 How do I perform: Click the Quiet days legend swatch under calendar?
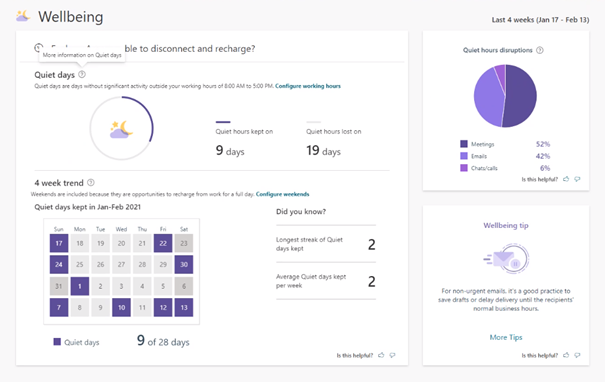pyautogui.click(x=57, y=342)
